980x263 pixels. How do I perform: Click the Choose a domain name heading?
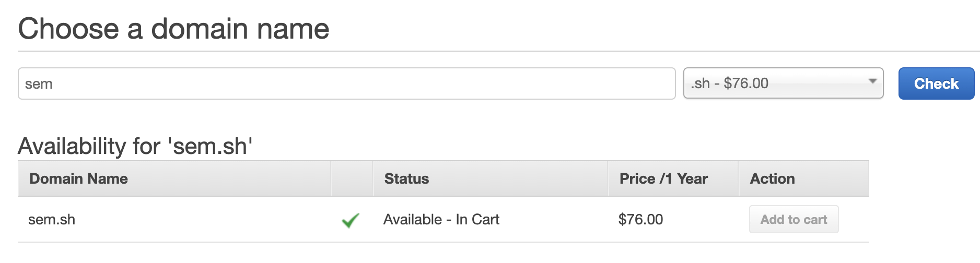(173, 29)
